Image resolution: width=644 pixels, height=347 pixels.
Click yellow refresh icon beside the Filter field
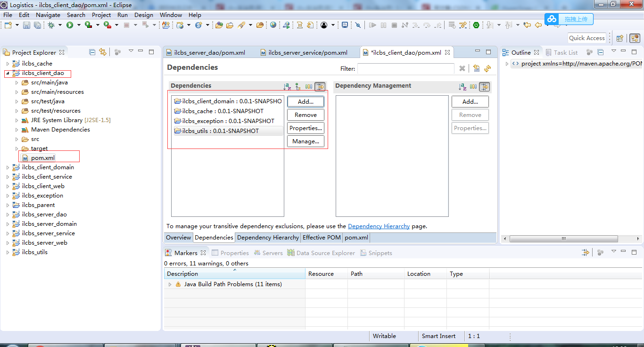point(487,68)
